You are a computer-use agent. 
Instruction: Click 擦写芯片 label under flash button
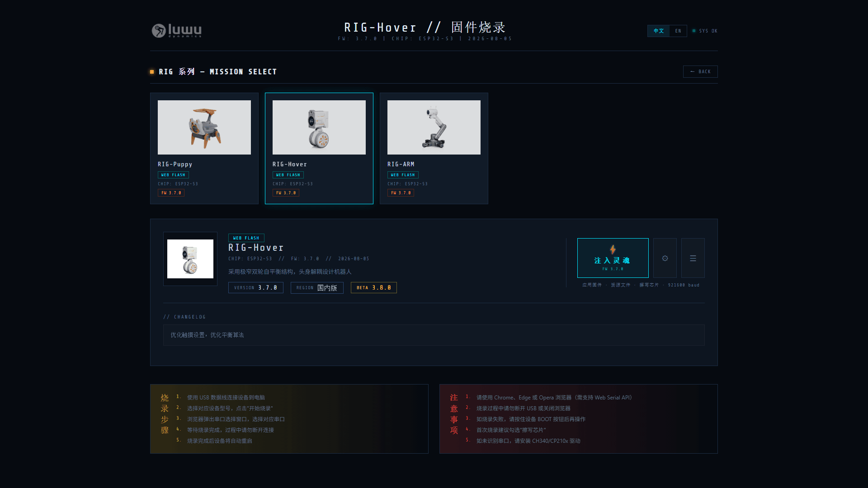coord(649,285)
